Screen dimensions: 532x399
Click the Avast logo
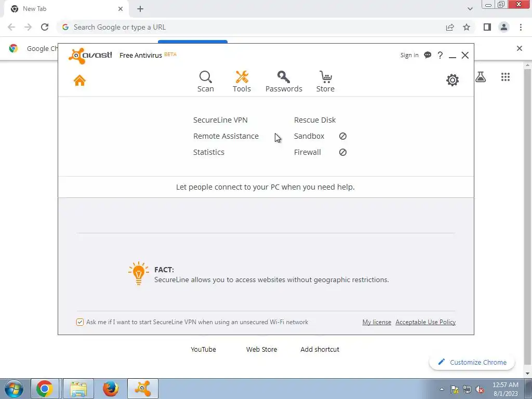[x=90, y=56]
